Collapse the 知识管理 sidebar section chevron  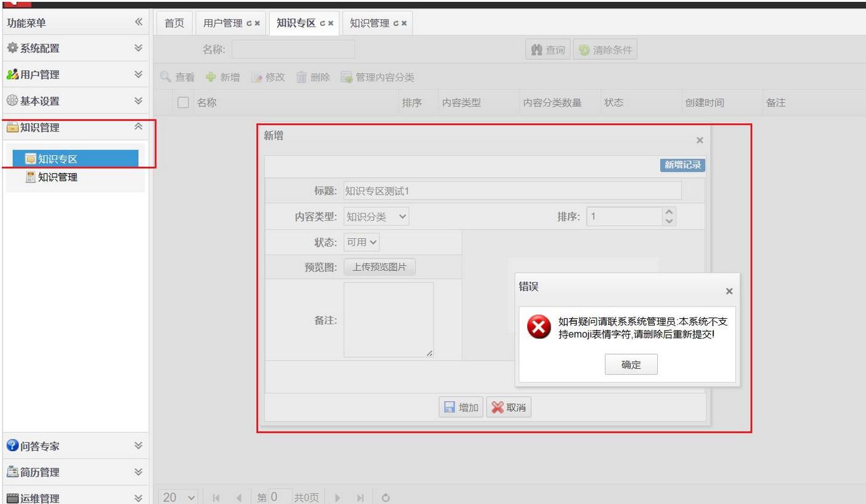coord(139,127)
